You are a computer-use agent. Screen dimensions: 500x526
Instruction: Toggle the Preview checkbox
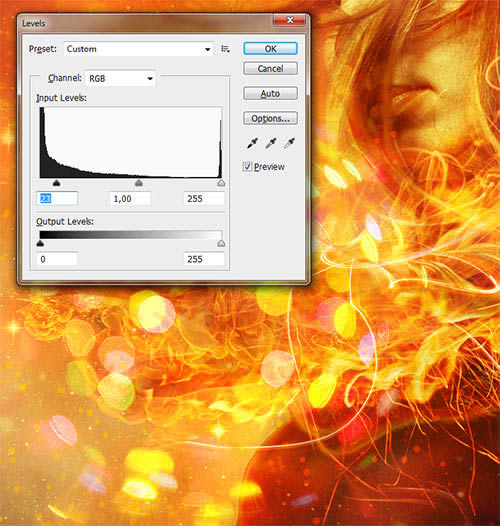click(247, 166)
